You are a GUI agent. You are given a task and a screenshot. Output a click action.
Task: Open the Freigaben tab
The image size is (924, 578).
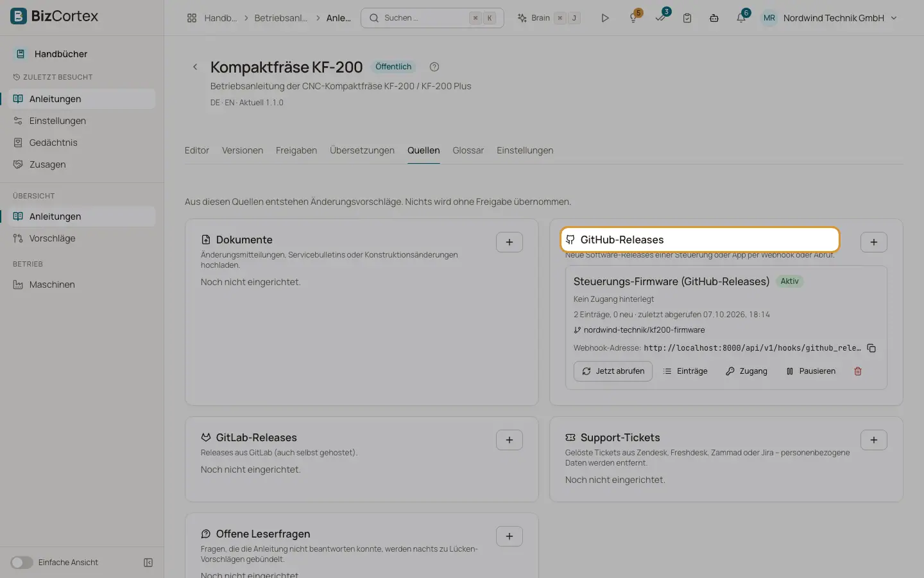click(296, 150)
